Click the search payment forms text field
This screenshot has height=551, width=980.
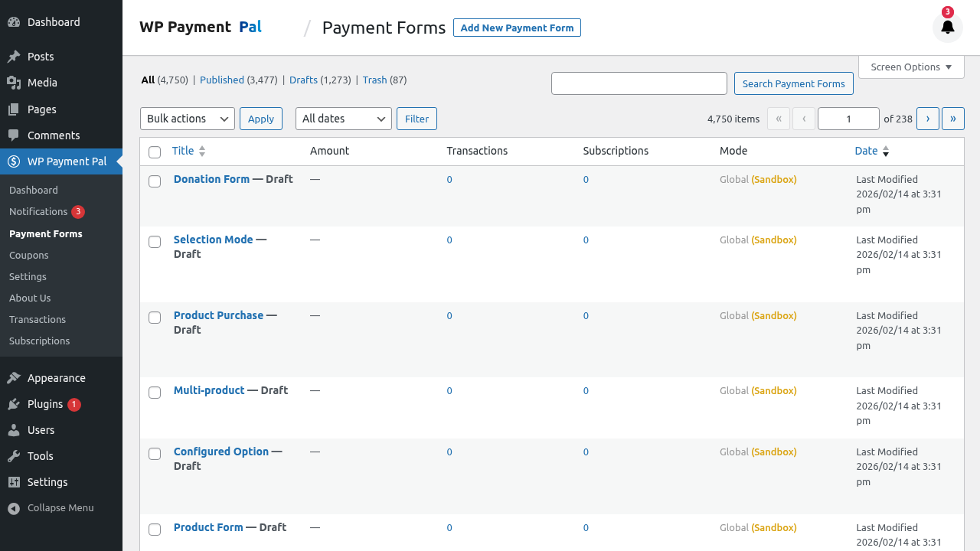click(x=639, y=83)
